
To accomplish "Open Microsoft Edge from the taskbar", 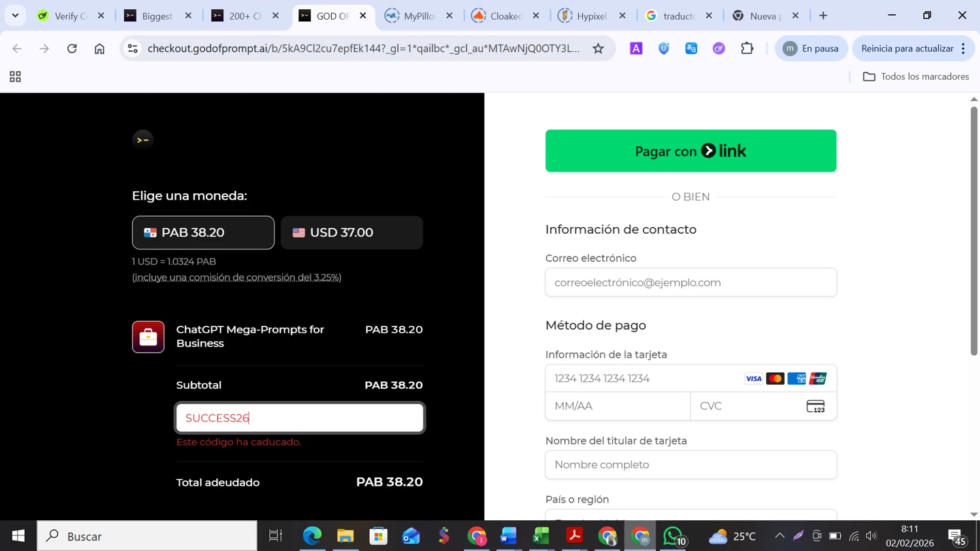I will (x=312, y=536).
